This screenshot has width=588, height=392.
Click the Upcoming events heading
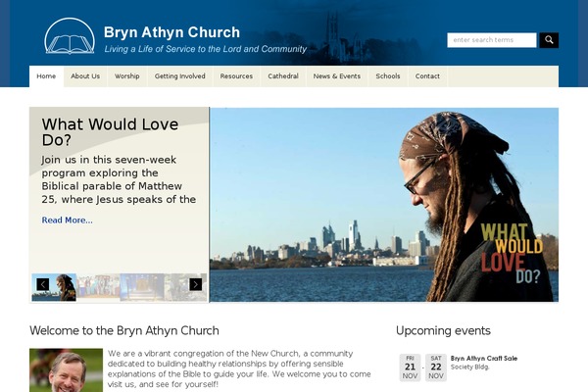(443, 331)
